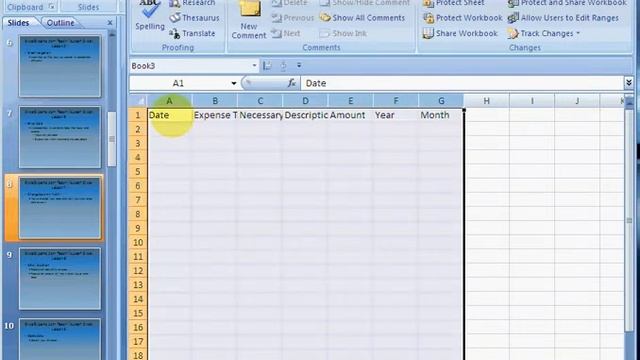This screenshot has width=640, height=360.
Task: Select row 10 header
Action: coord(138,242)
